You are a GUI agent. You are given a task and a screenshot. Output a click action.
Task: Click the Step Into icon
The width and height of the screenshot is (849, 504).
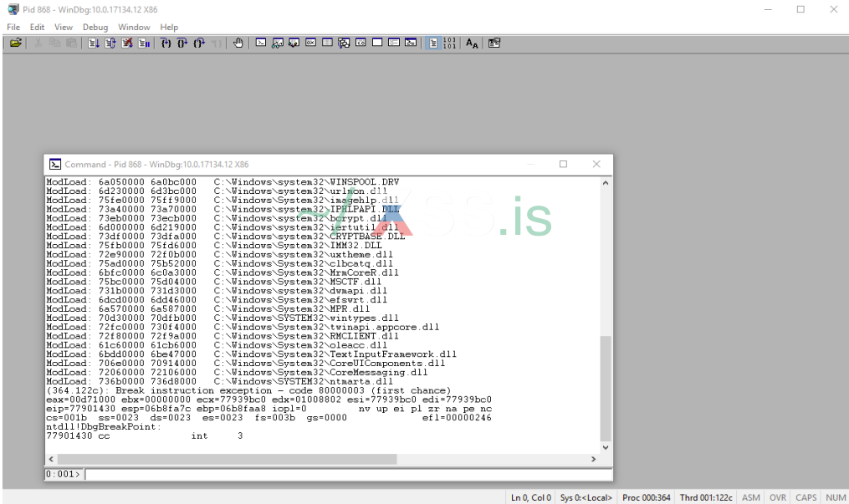(166, 43)
